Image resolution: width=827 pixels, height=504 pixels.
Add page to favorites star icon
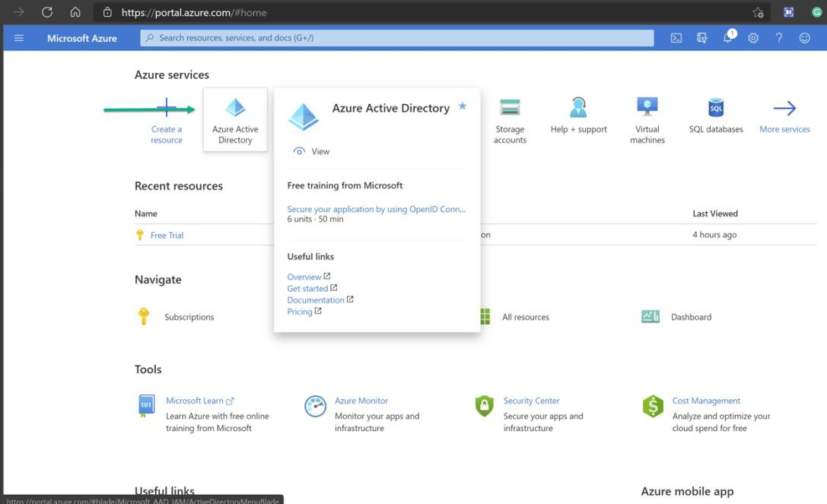point(758,12)
